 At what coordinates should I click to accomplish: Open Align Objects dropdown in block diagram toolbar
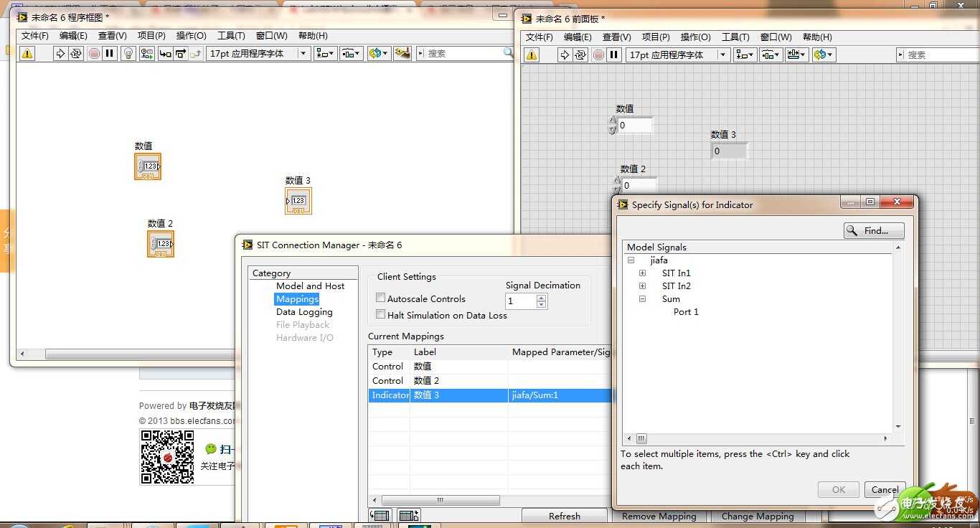326,53
